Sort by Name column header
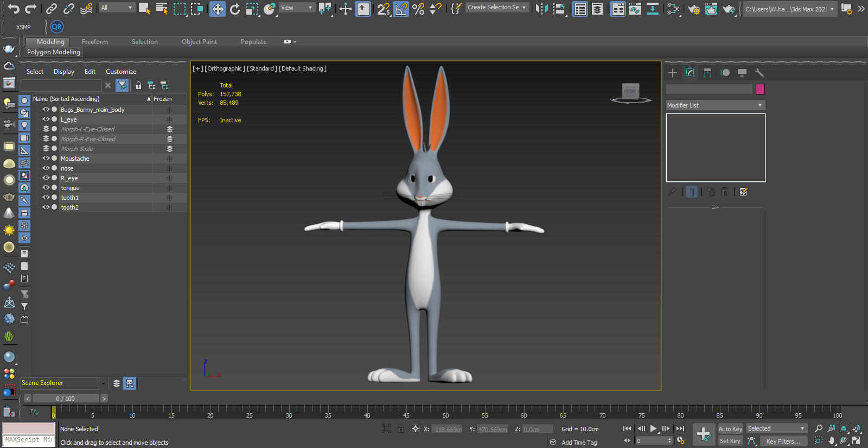The height and width of the screenshot is (448, 868). [x=92, y=99]
